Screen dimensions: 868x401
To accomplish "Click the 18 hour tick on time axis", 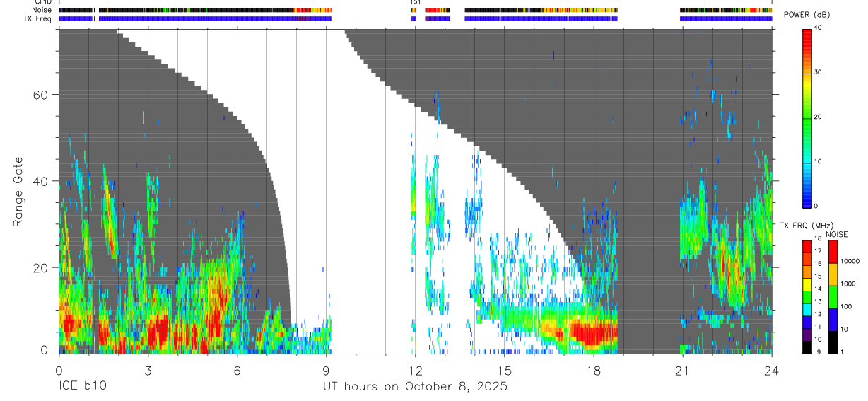I will pyautogui.click(x=594, y=369).
